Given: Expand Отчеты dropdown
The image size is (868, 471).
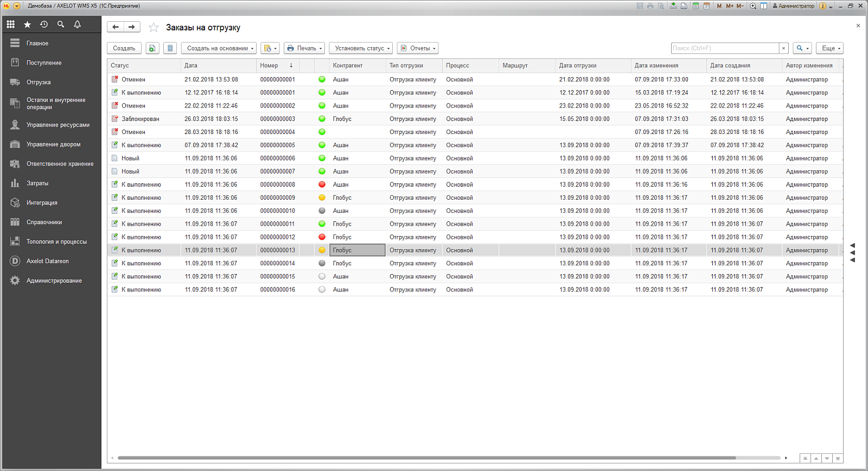Looking at the screenshot, I should [418, 48].
